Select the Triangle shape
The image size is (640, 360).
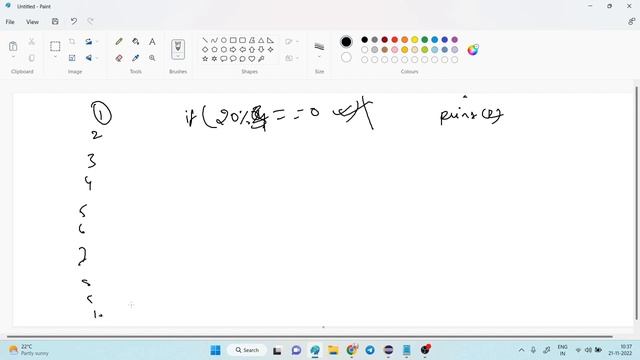click(261, 40)
